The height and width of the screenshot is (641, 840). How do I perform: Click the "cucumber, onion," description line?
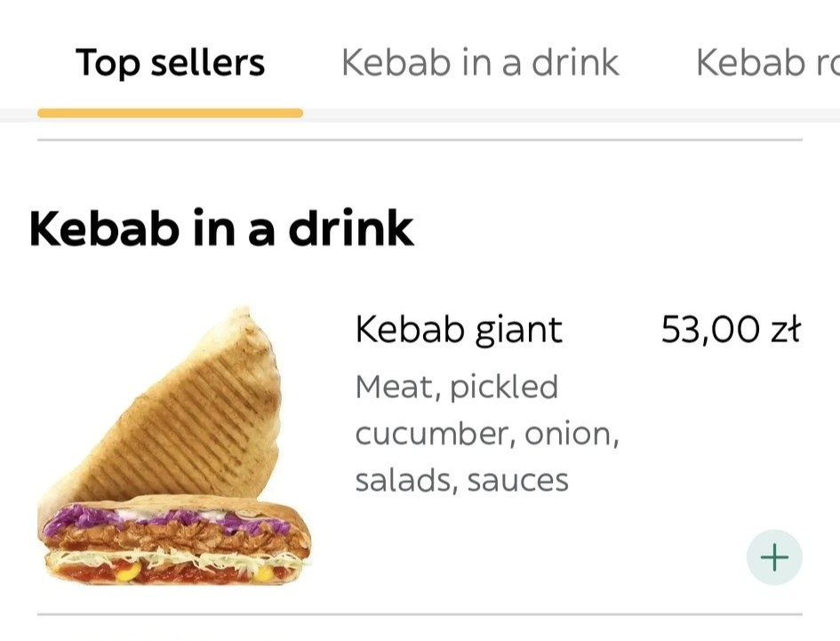486,435
